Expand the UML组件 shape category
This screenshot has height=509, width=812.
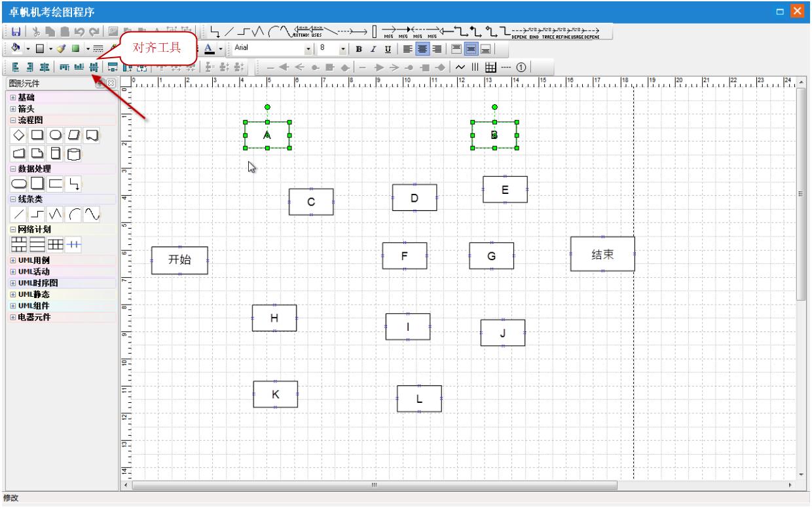[x=13, y=305]
